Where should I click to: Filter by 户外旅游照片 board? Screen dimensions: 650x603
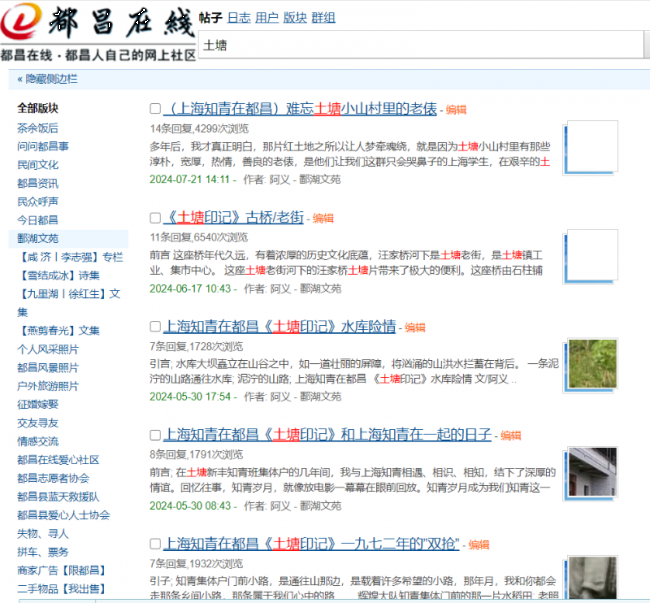click(x=48, y=386)
